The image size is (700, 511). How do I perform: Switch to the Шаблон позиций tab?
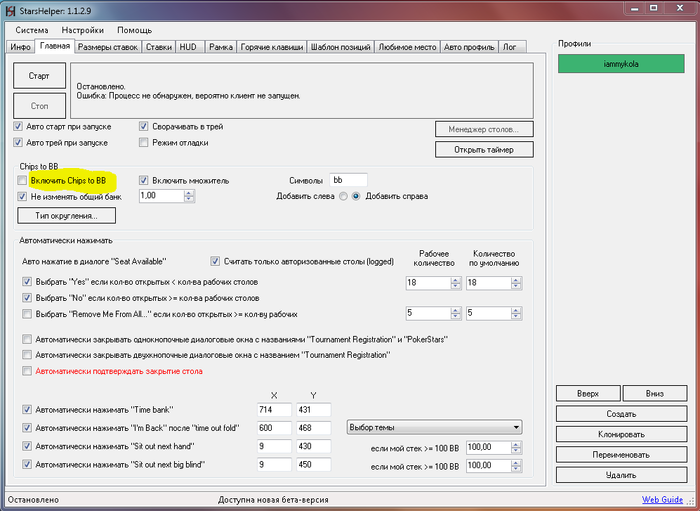pyautogui.click(x=341, y=47)
